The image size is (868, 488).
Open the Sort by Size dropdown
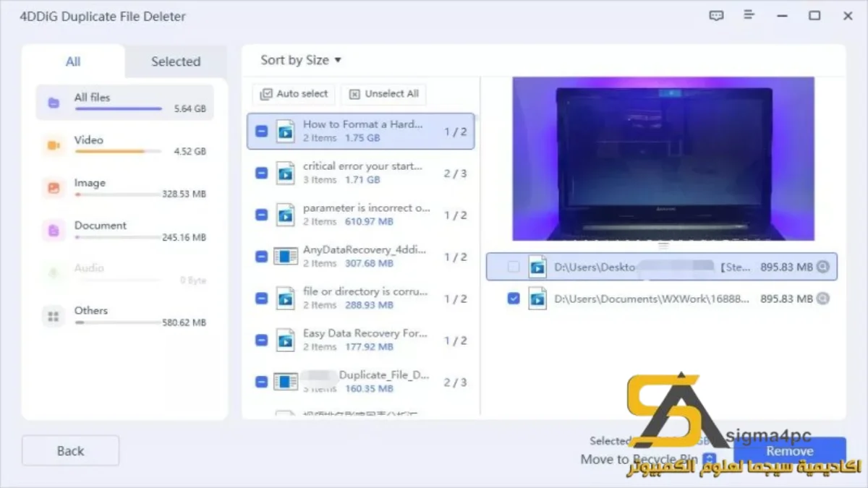click(x=301, y=60)
